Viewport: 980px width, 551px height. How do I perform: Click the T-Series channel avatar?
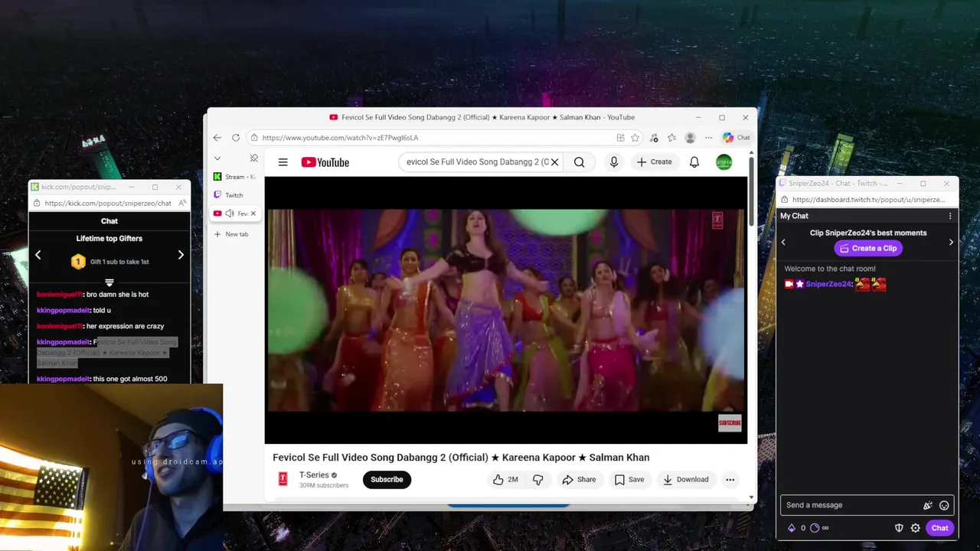click(283, 479)
